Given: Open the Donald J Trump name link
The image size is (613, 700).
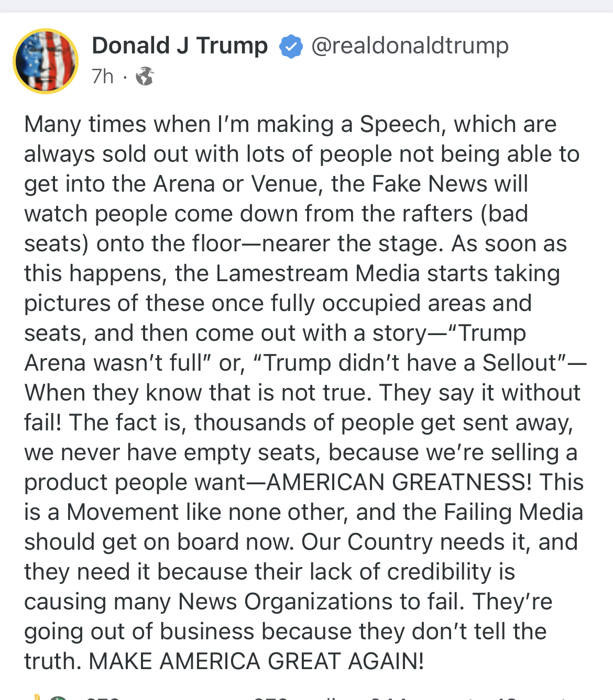Looking at the screenshot, I should point(180,46).
